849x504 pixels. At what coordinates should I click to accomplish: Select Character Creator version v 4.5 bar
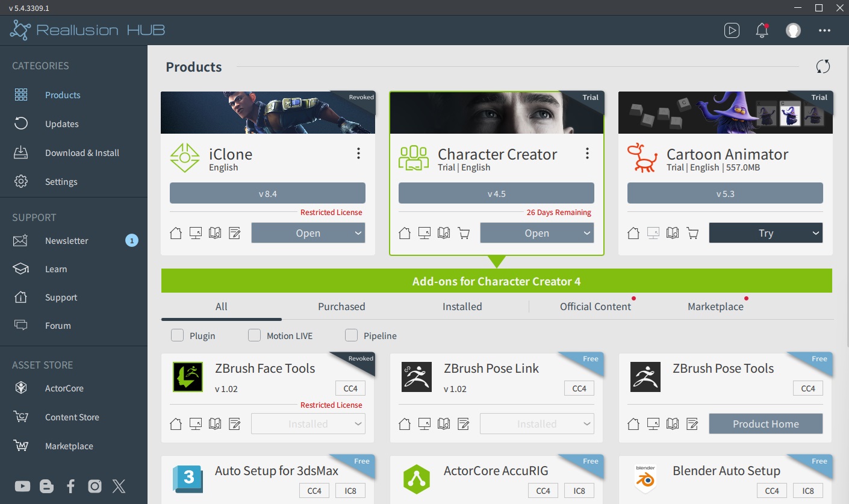click(x=496, y=193)
